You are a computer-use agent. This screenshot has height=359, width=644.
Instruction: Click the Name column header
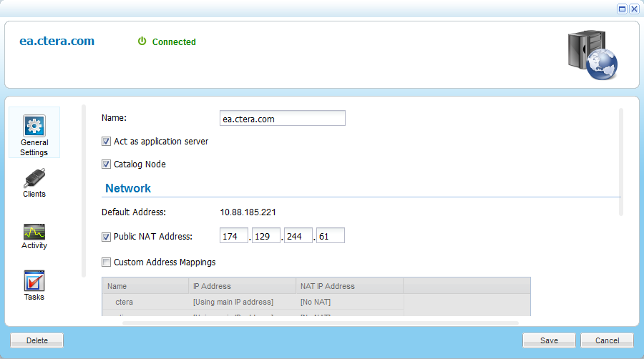point(145,286)
